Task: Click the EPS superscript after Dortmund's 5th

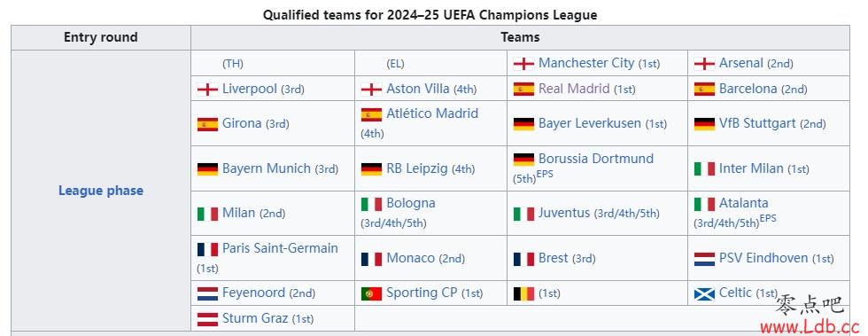Action: point(545,174)
